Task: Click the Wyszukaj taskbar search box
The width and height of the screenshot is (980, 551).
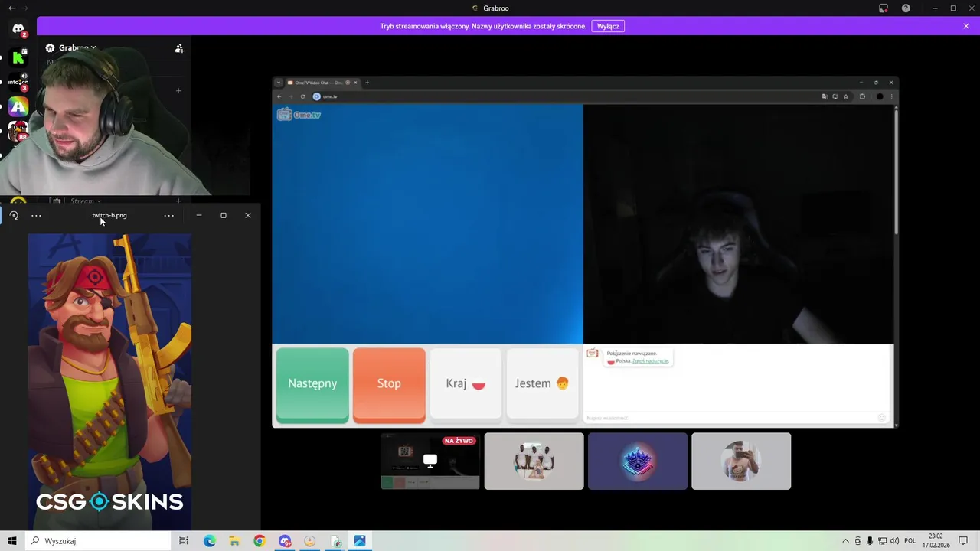Action: tap(97, 541)
